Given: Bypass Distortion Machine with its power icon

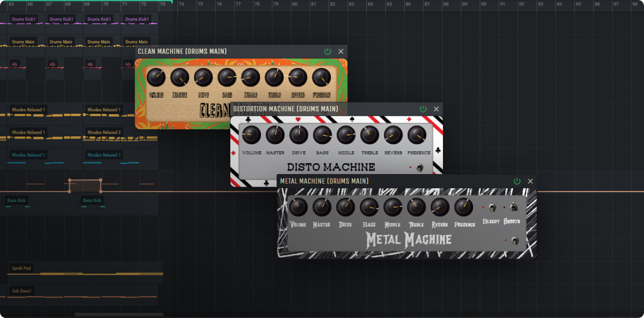Looking at the screenshot, I should click(423, 109).
